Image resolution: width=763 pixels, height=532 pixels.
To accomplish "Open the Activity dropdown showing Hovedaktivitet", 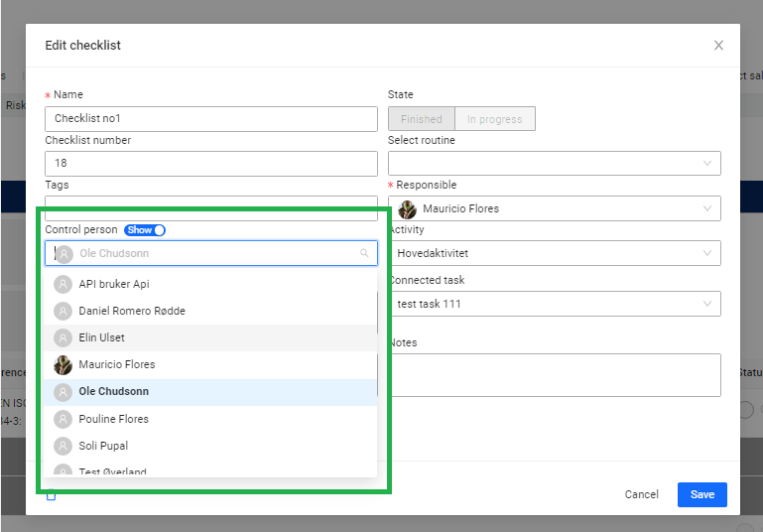I will [x=554, y=253].
